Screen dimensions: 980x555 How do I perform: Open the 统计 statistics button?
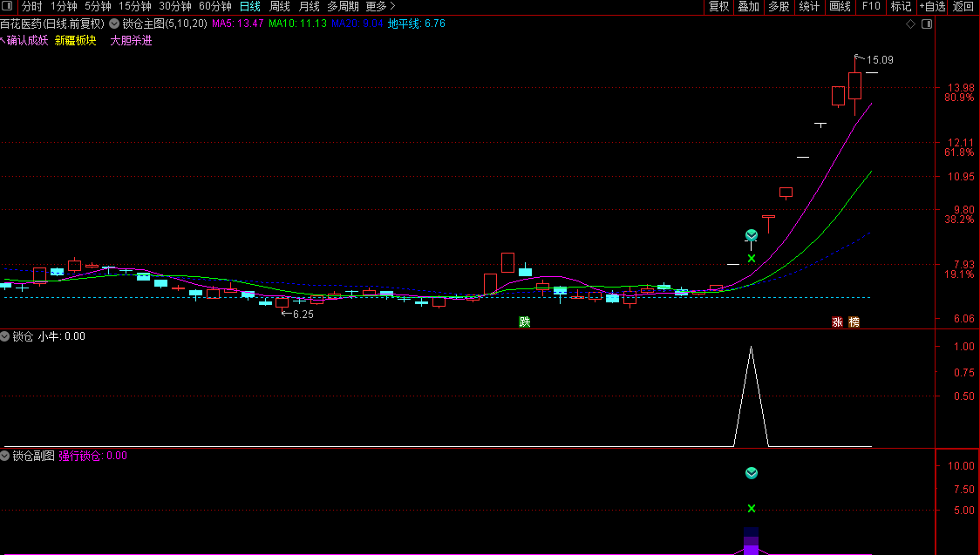809,6
